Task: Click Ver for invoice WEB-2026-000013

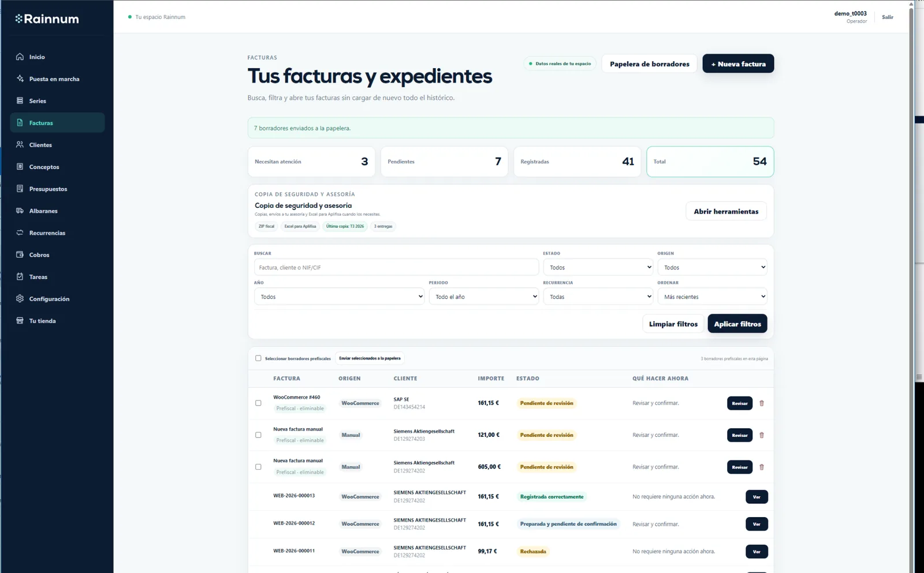Action: pyautogui.click(x=757, y=497)
